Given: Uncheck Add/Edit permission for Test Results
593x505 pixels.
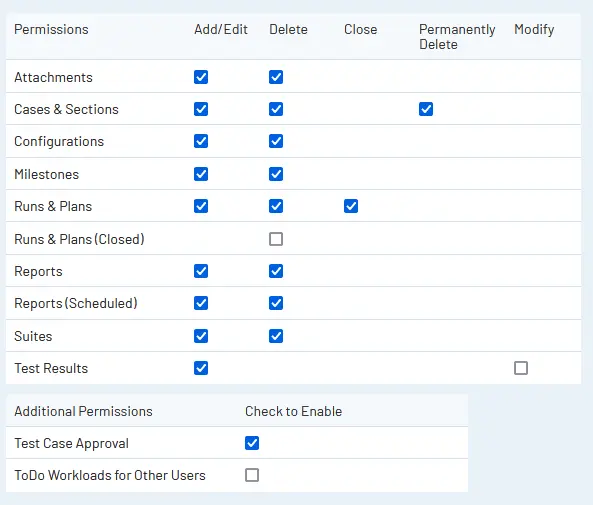Looking at the screenshot, I should tap(201, 368).
